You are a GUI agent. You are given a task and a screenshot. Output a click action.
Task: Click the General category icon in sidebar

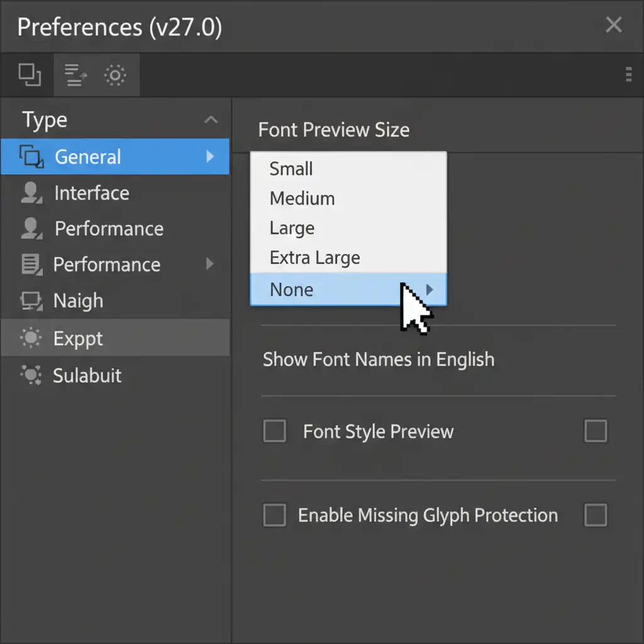coord(31,156)
